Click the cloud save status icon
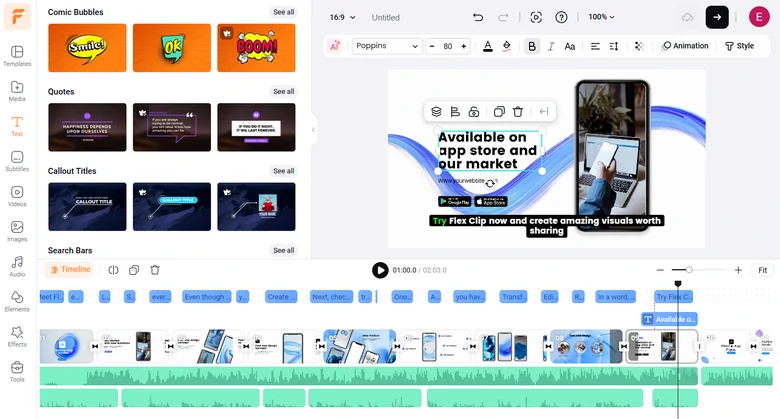 (x=687, y=17)
